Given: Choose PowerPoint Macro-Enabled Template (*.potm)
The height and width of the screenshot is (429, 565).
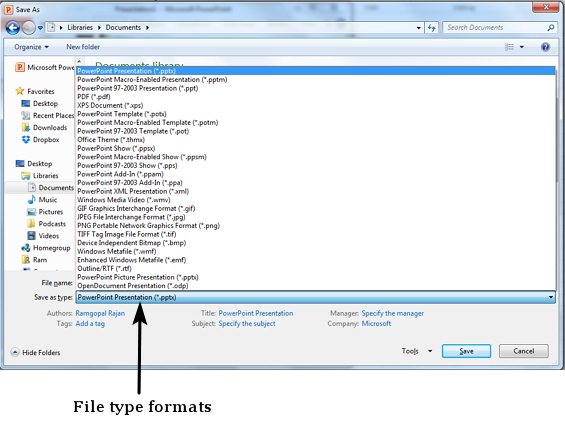Looking at the screenshot, I should coord(316,122).
